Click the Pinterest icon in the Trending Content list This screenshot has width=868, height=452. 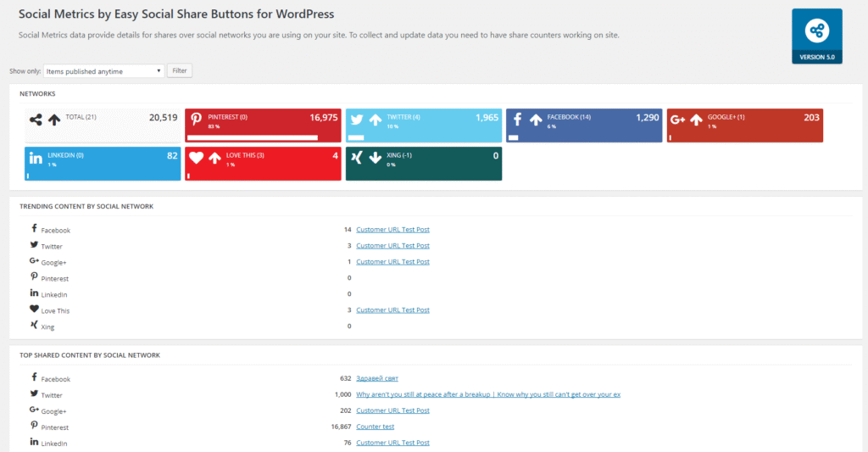[x=34, y=276]
